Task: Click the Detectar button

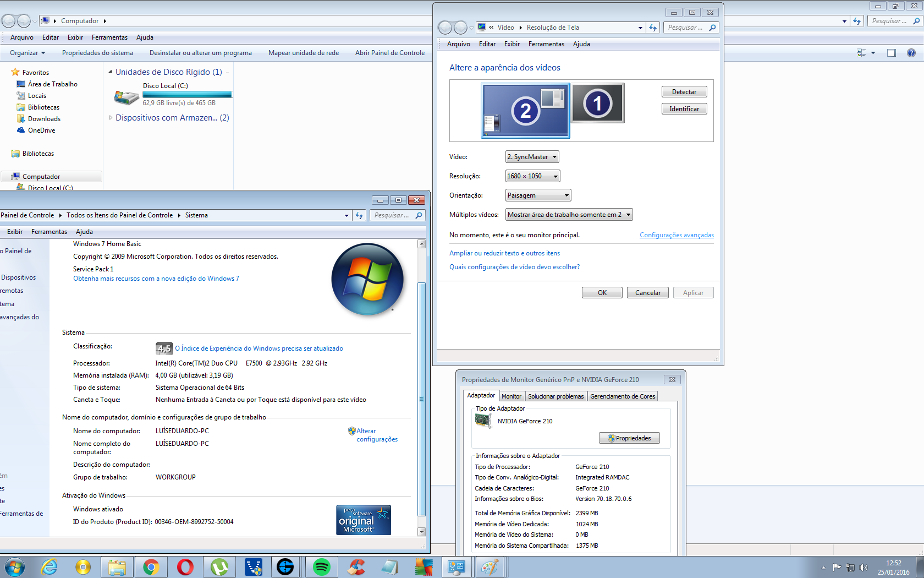Action: 684,92
